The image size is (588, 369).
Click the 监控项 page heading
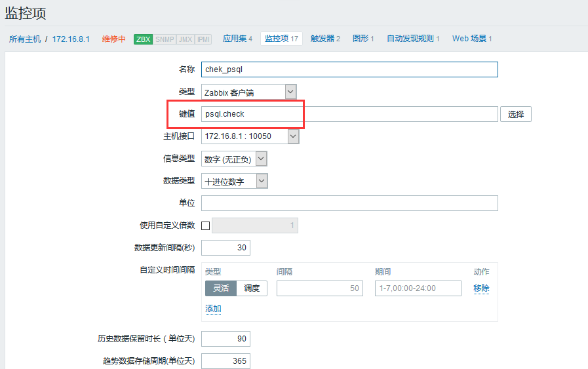[x=26, y=14]
